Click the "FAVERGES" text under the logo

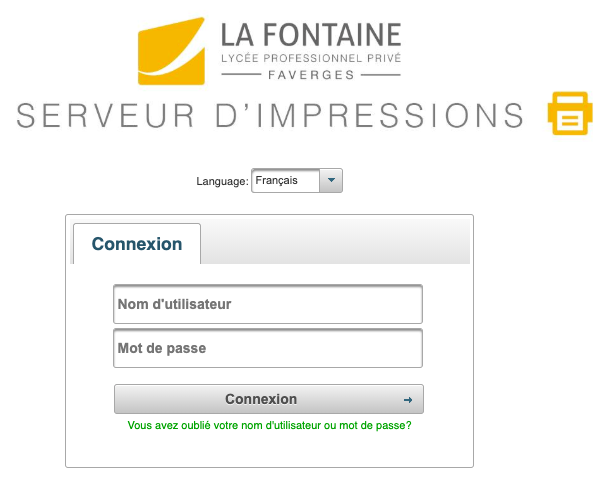coord(311,76)
